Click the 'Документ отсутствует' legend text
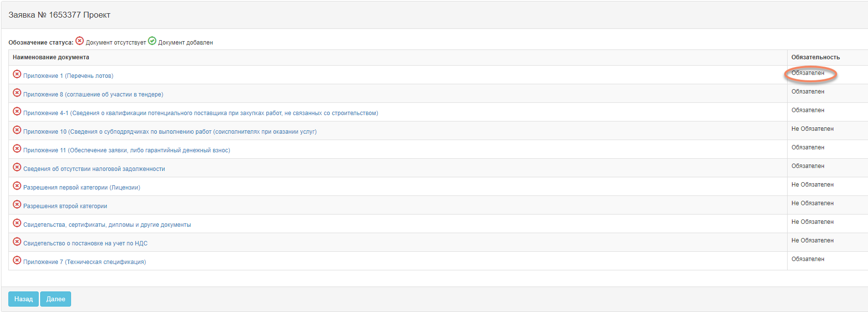The image size is (868, 312). (116, 43)
